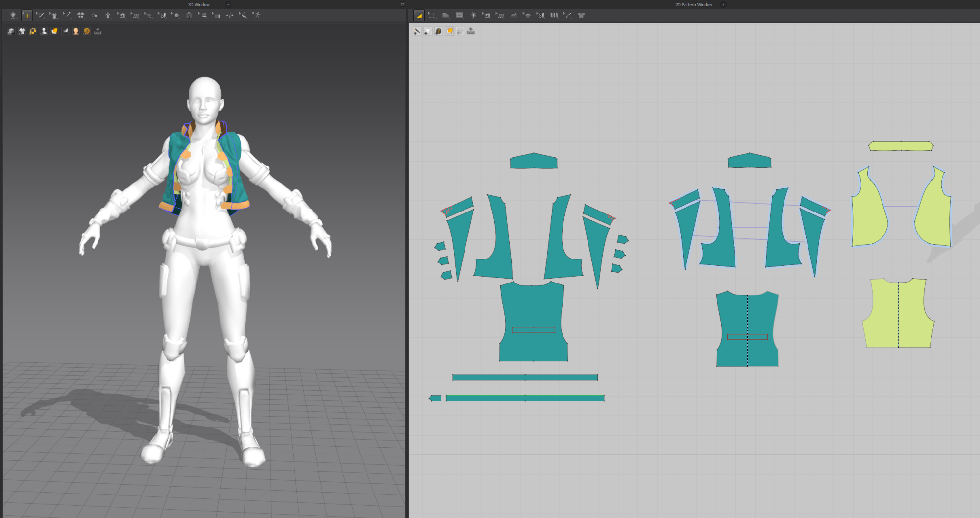Click the avatar's head in 3D window
980x518 pixels.
(x=205, y=100)
